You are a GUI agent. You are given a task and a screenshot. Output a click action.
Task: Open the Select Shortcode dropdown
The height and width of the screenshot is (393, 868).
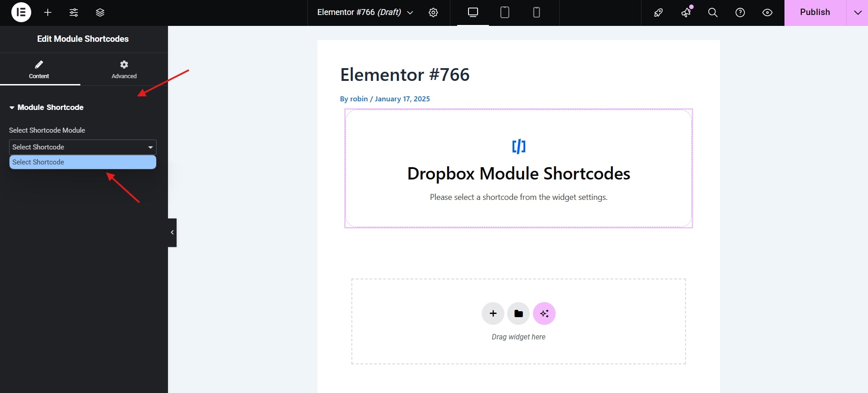(83, 147)
